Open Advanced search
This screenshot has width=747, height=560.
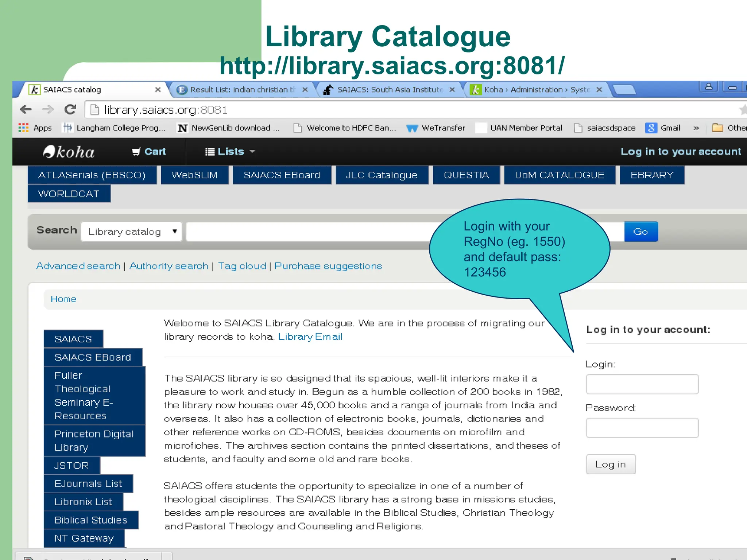click(78, 266)
